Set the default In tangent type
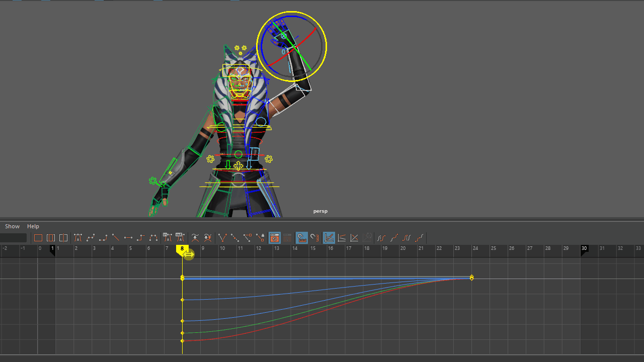Viewport: 644px width, 362px height. pyautogui.click(x=168, y=238)
